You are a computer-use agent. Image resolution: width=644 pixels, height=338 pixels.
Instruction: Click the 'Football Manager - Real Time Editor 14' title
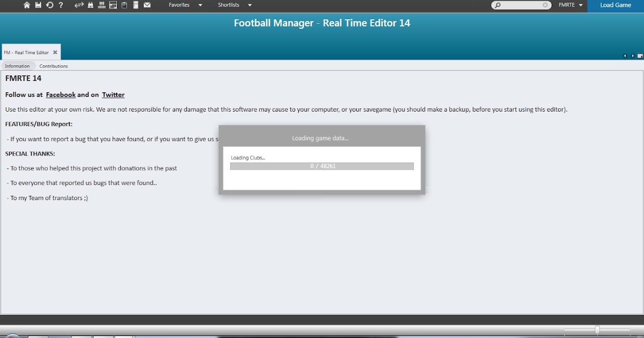coord(322,23)
